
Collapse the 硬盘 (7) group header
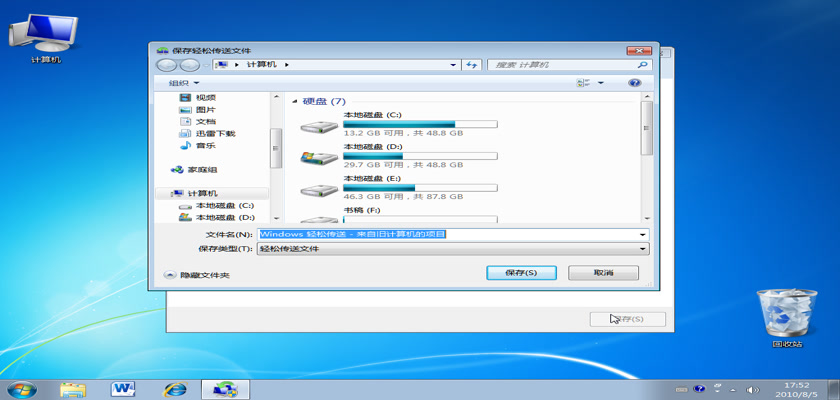pyautogui.click(x=294, y=102)
